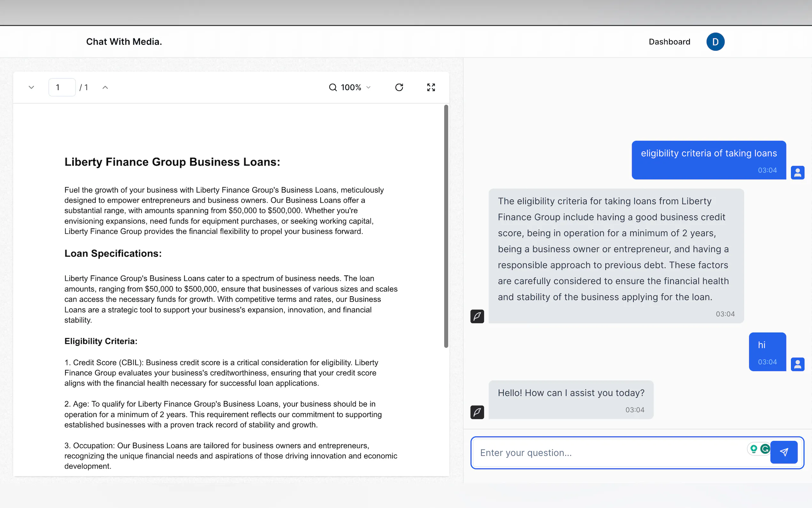This screenshot has height=508, width=812.
Task: Expand the next-page chevron in the PDF toolbar
Action: (31, 87)
